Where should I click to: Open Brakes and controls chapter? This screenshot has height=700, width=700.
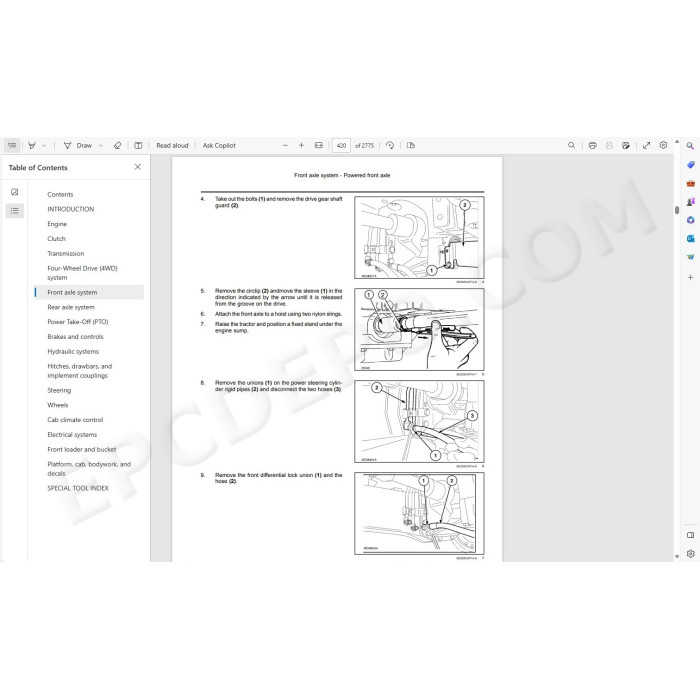coord(75,337)
